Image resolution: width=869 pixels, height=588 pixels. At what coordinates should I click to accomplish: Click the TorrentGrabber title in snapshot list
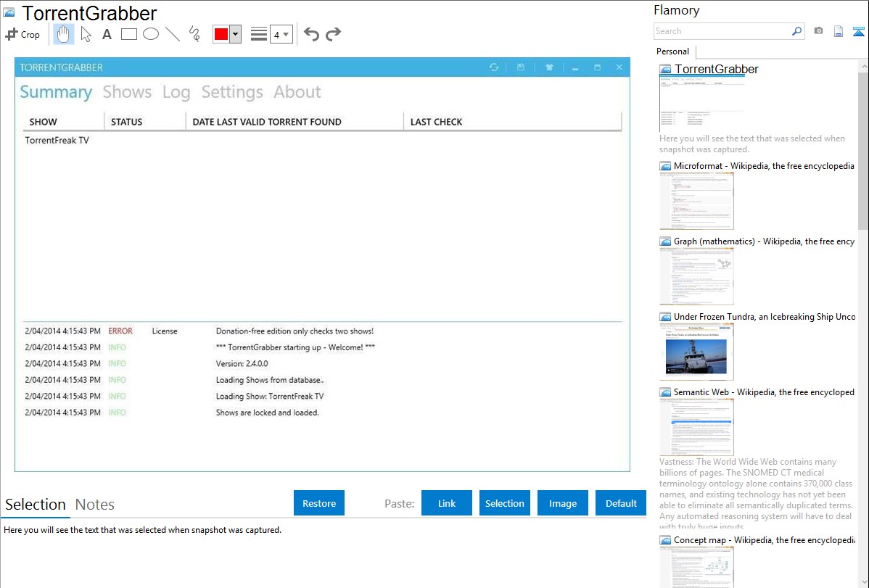click(717, 70)
